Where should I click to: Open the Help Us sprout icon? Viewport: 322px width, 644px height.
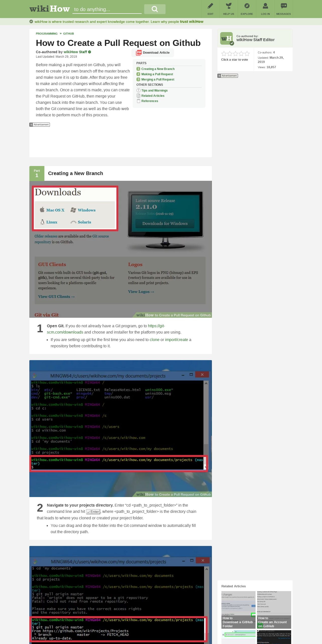[x=228, y=6]
